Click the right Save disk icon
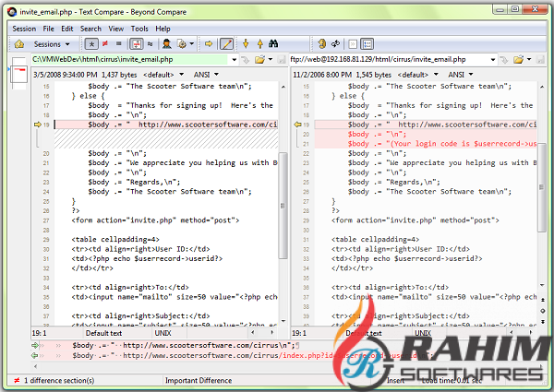Image resolution: width=554 pixels, height=392 pixels. (x=540, y=60)
